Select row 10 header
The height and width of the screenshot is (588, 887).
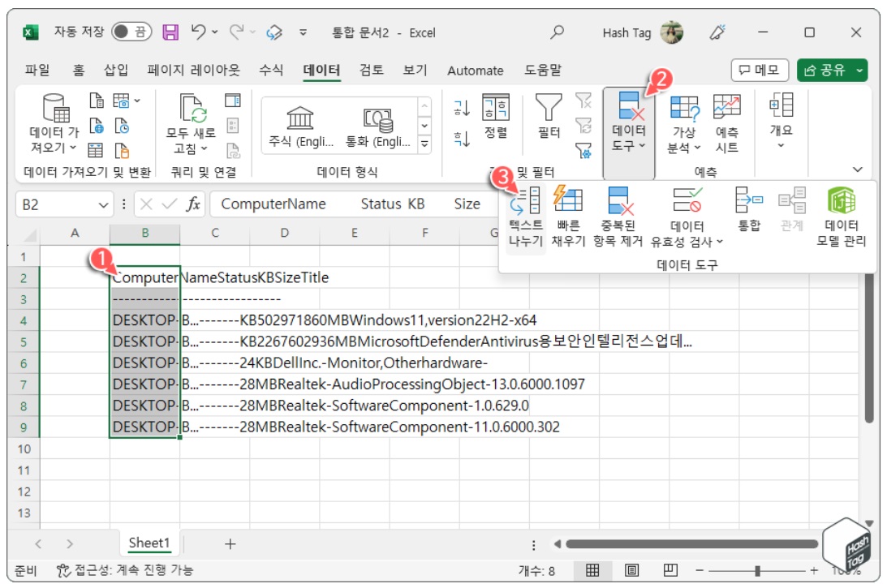pos(24,449)
